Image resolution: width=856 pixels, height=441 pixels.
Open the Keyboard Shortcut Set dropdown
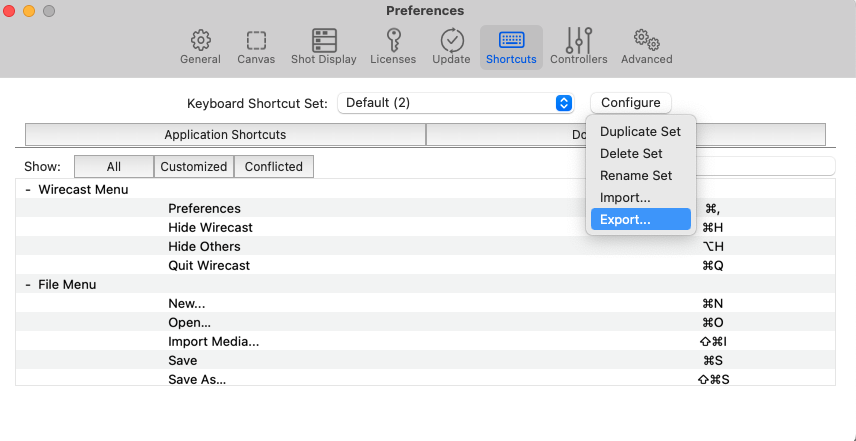[x=455, y=103]
